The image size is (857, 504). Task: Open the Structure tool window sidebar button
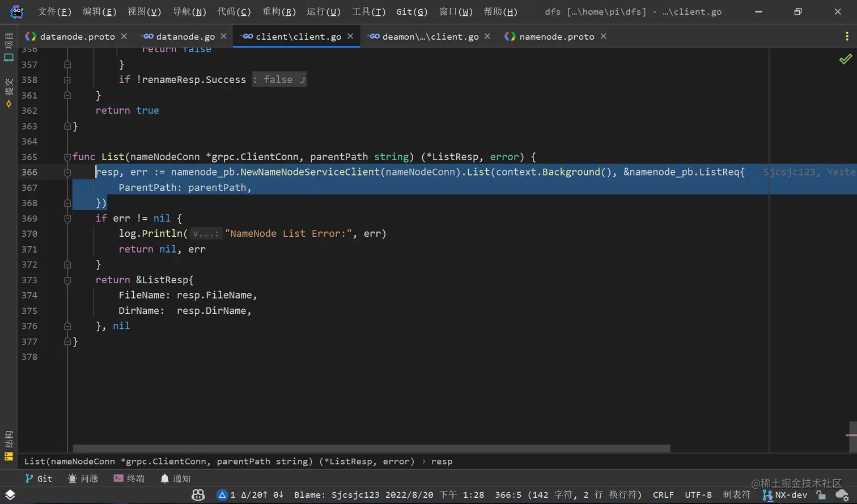pyautogui.click(x=9, y=447)
